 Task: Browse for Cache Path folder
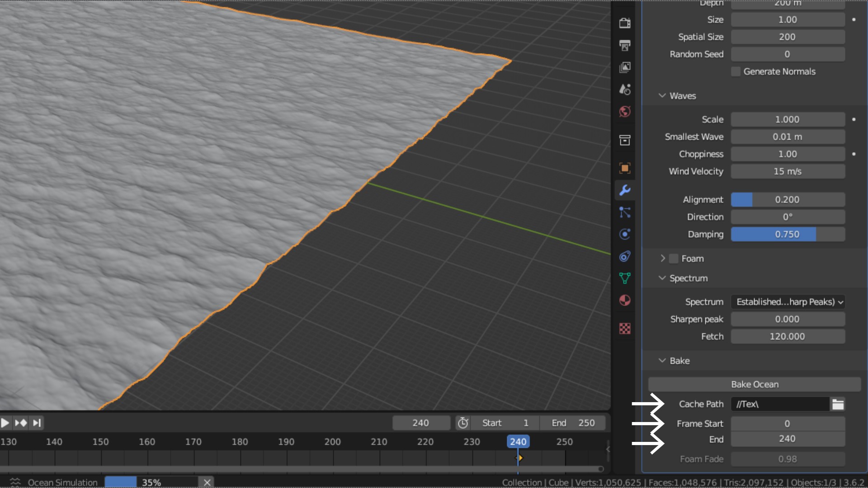(x=838, y=404)
